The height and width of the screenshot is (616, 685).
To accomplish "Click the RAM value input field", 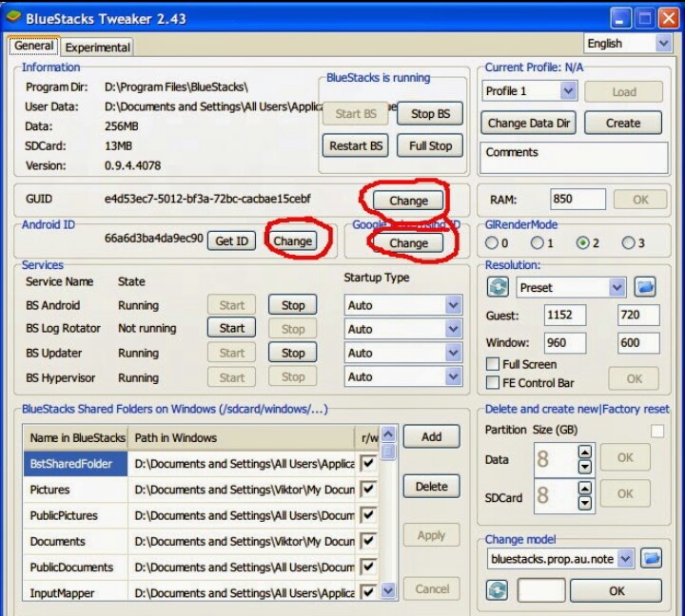I will pyautogui.click(x=577, y=200).
